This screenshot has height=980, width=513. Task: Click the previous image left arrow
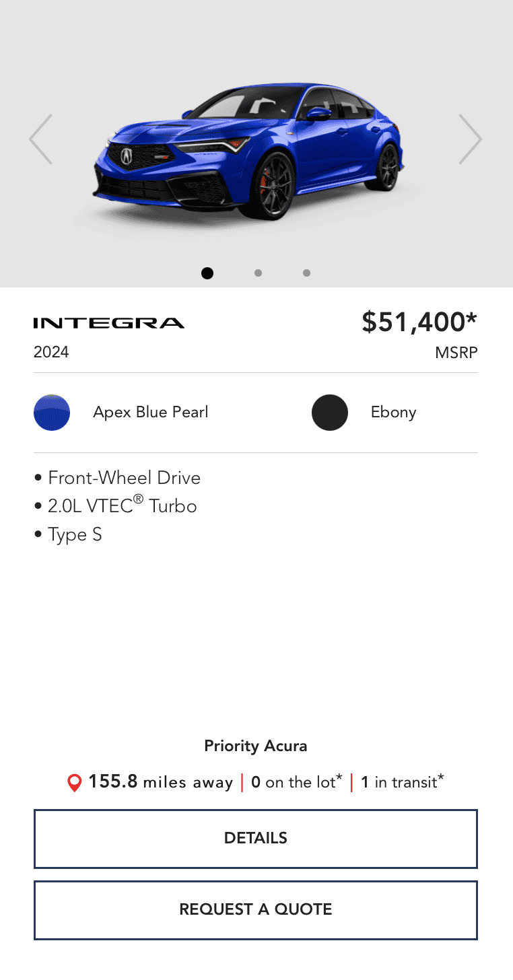click(x=41, y=139)
